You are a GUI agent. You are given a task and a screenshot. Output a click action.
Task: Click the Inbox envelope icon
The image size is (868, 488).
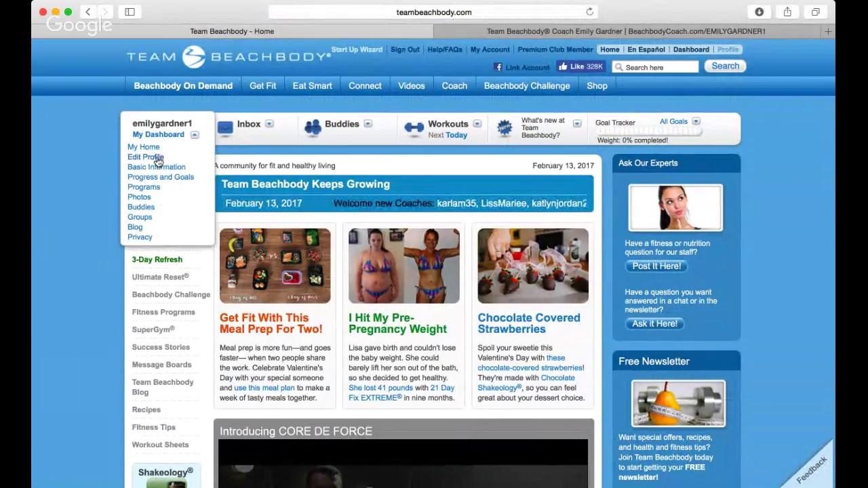pos(225,127)
